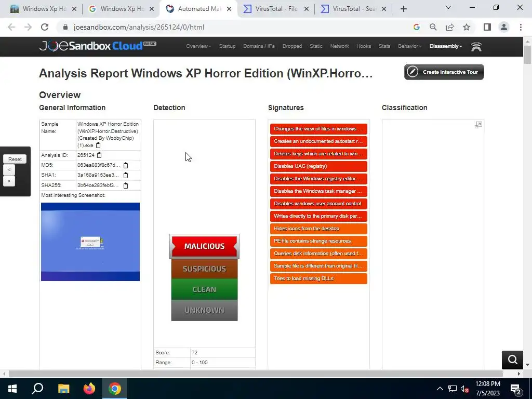Image resolution: width=532 pixels, height=399 pixels.
Task: Open 'Disables the Windows task manager' signature
Action: 318,191
